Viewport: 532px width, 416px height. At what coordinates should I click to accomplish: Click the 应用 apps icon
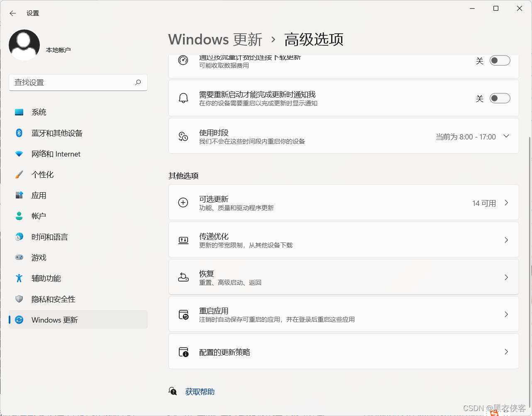pos(19,195)
